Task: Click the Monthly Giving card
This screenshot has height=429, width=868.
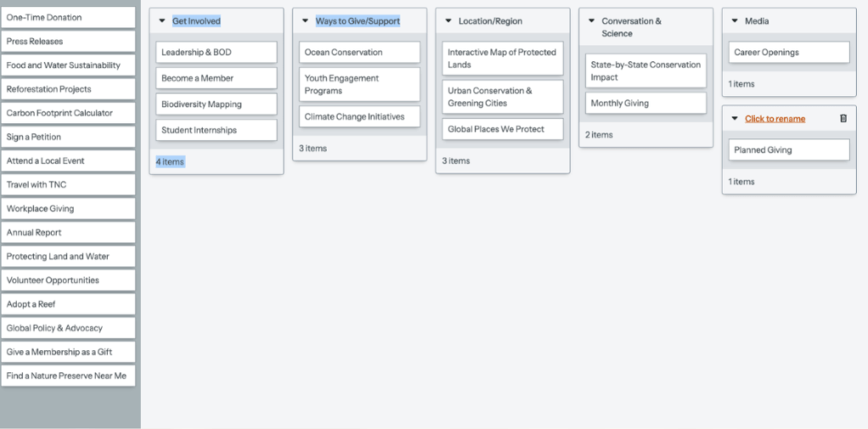Action: pyautogui.click(x=646, y=103)
